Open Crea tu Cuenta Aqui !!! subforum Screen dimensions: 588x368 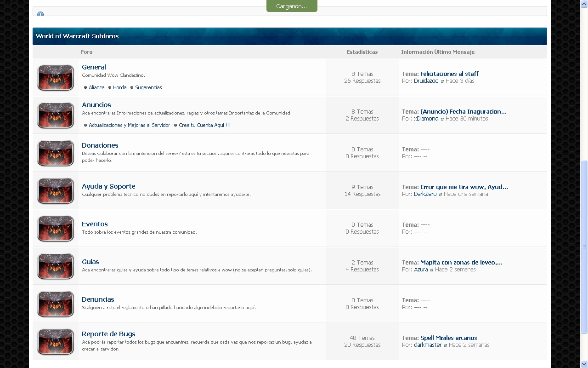point(205,125)
